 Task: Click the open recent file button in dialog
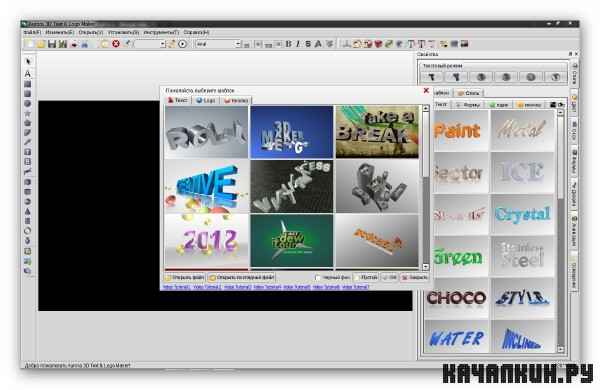(241, 277)
